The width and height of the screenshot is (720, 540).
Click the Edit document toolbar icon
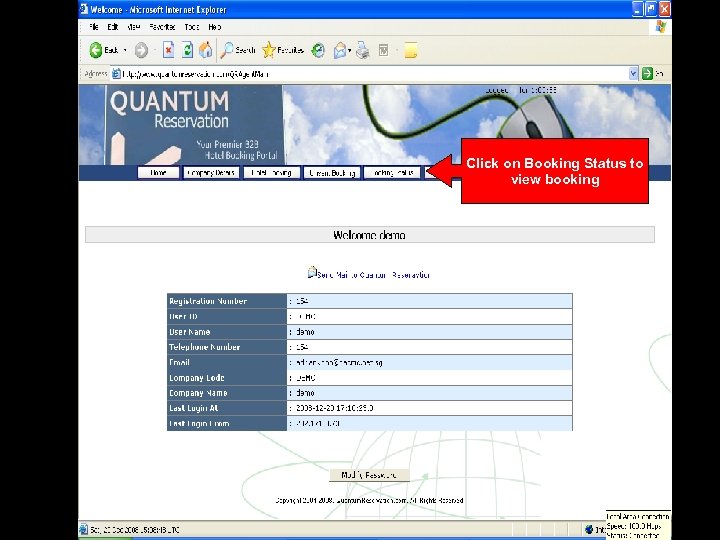click(x=383, y=50)
